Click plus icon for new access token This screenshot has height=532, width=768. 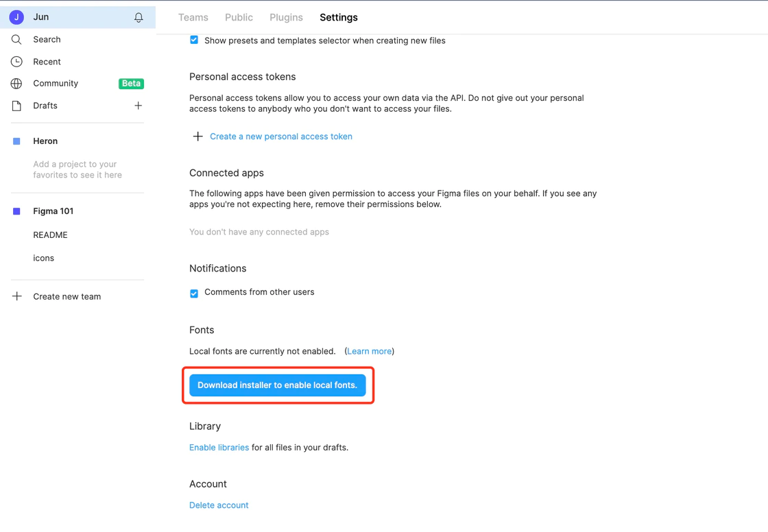(x=198, y=136)
